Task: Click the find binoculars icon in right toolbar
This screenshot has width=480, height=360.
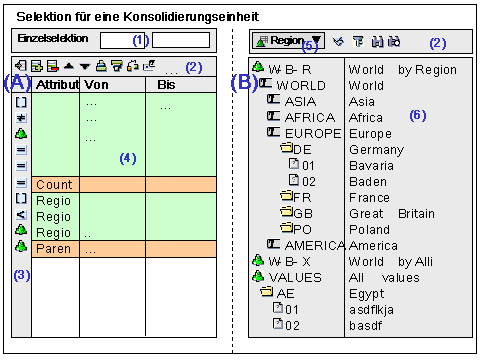Action: (x=377, y=42)
